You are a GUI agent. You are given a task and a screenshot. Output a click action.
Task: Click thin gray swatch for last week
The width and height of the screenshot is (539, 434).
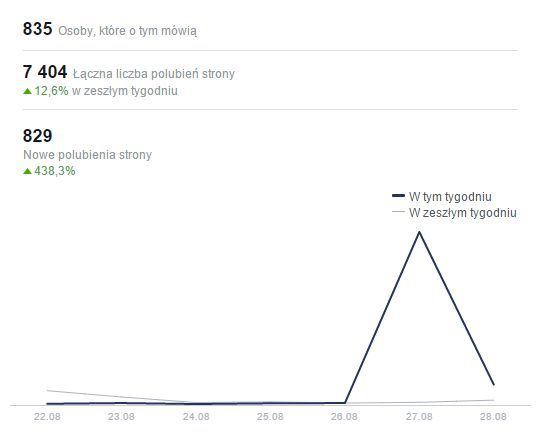tap(398, 211)
